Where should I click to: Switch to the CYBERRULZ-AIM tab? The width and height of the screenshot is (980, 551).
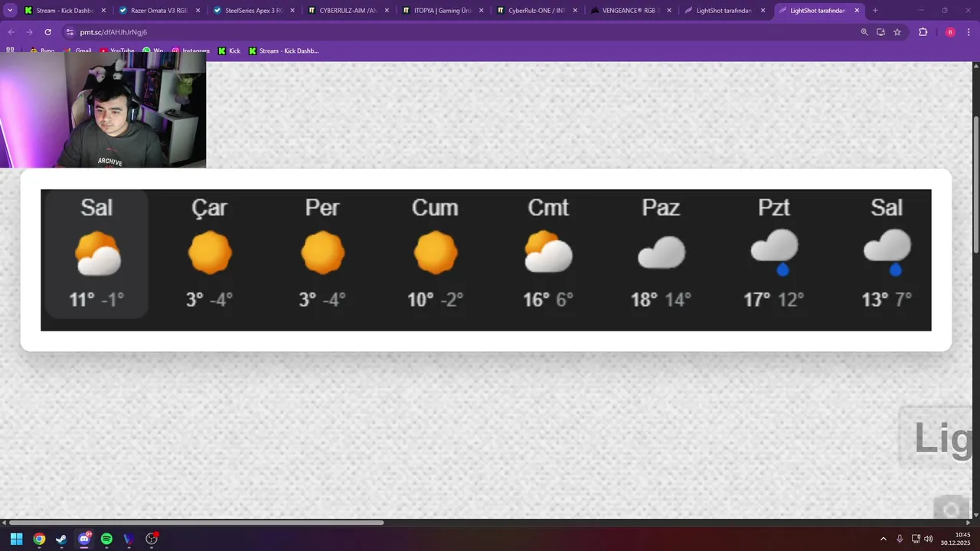[x=348, y=11]
